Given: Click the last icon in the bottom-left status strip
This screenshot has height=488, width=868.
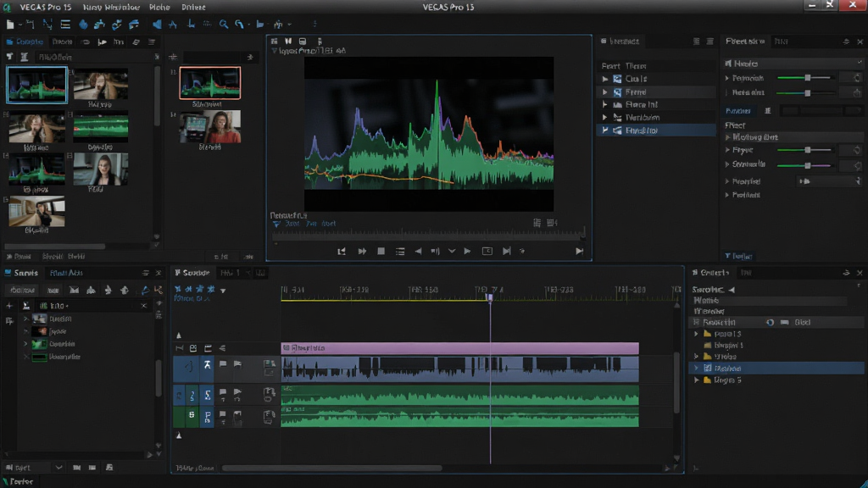Looking at the screenshot, I should (109, 468).
